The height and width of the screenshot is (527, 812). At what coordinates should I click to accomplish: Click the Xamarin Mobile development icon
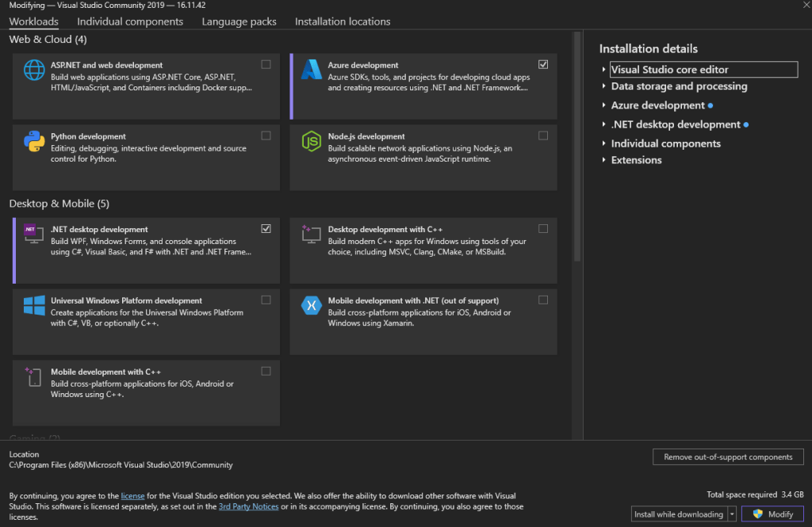pos(311,306)
